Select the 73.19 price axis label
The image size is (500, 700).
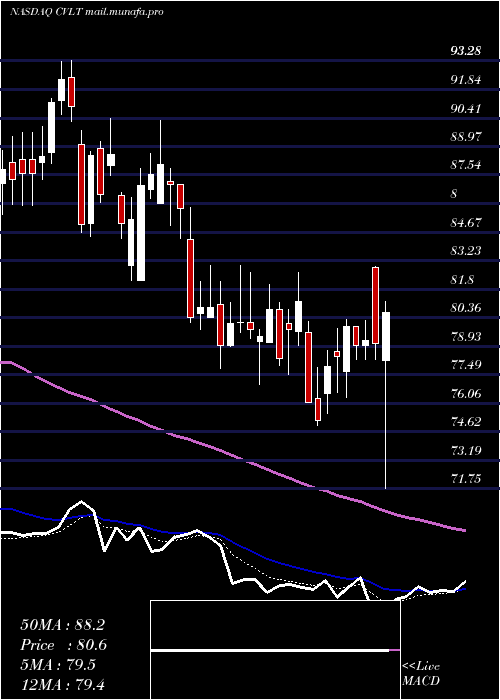pos(466,450)
